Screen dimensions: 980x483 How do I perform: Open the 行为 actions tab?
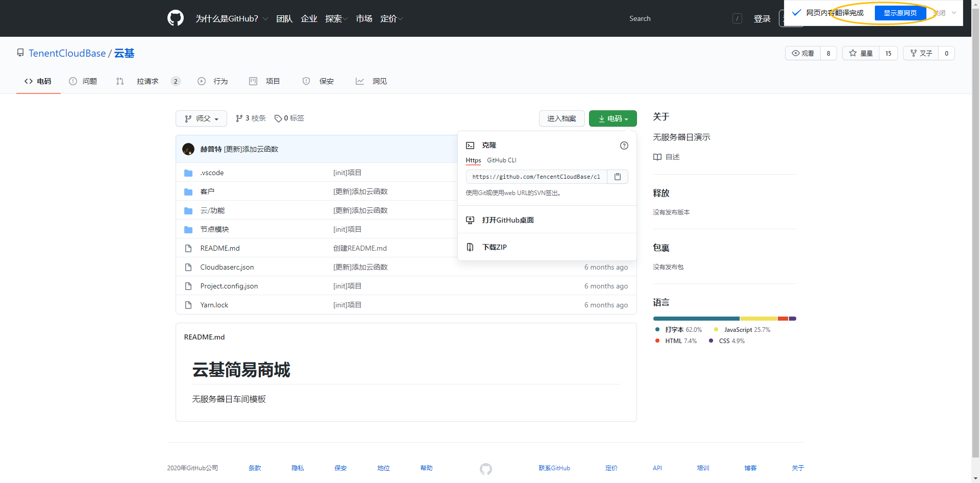tap(213, 81)
